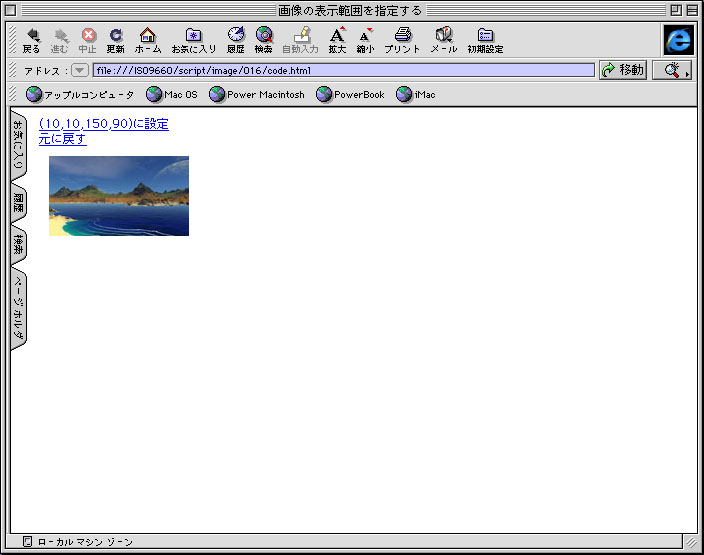The height and width of the screenshot is (555, 704).
Task: Open PowerBook favorites bar link
Action: (x=350, y=94)
